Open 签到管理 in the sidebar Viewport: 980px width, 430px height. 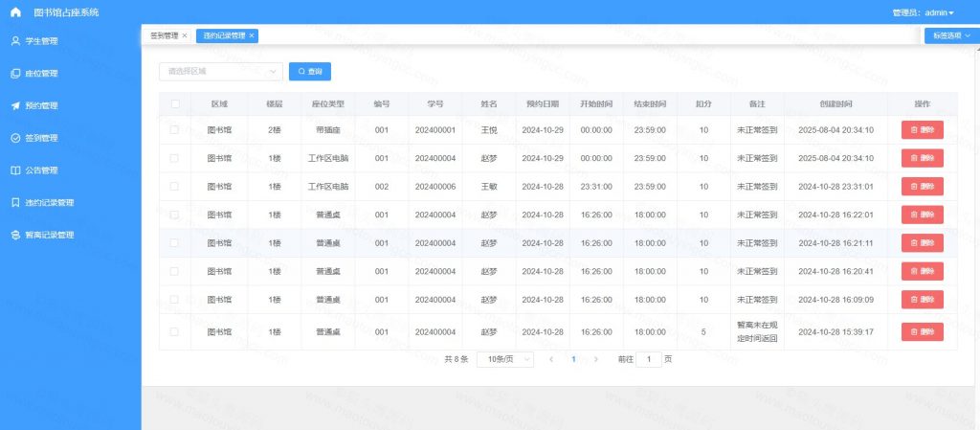pyautogui.click(x=71, y=138)
